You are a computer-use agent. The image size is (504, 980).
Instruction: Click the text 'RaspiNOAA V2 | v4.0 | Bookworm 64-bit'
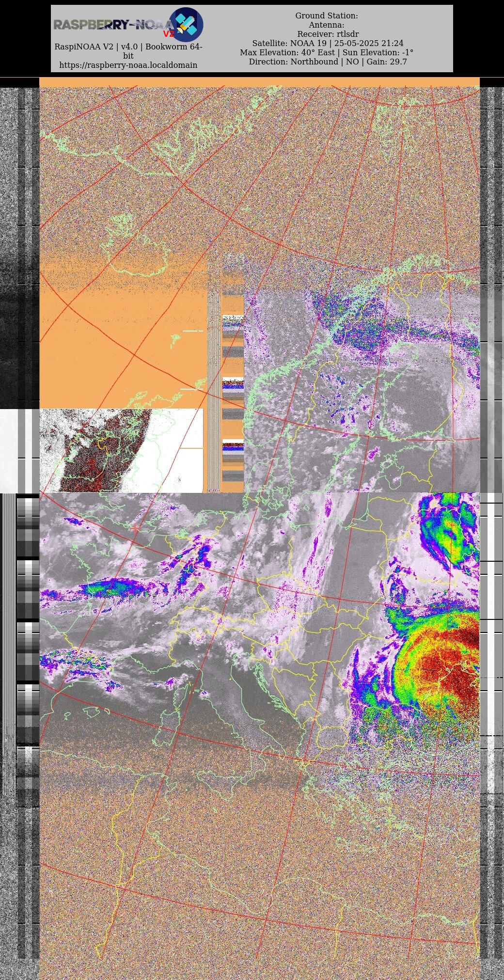128,51
